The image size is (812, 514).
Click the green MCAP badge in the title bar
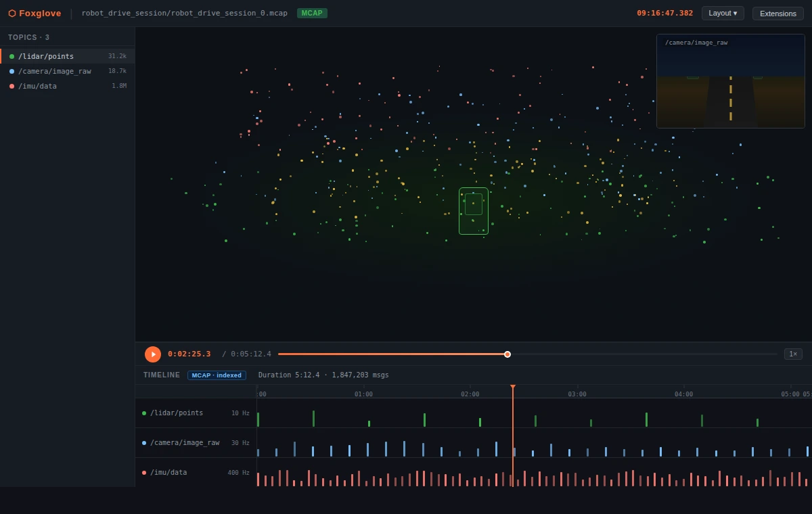coord(311,12)
